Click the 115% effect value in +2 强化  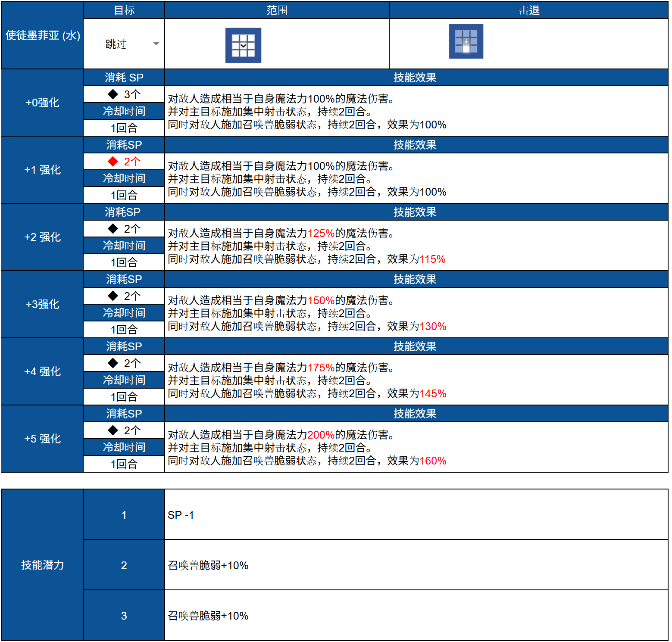click(x=433, y=259)
